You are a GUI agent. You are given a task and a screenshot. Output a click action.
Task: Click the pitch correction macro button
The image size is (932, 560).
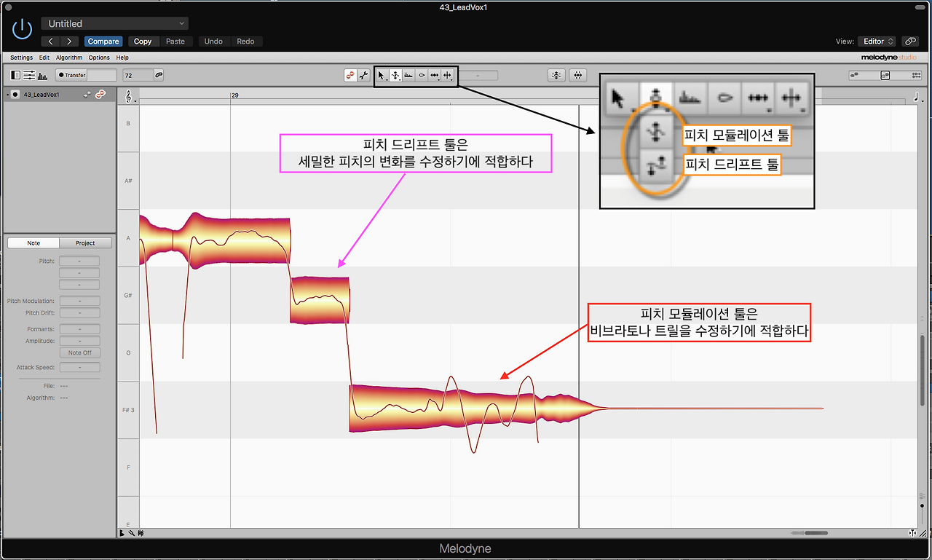point(556,75)
